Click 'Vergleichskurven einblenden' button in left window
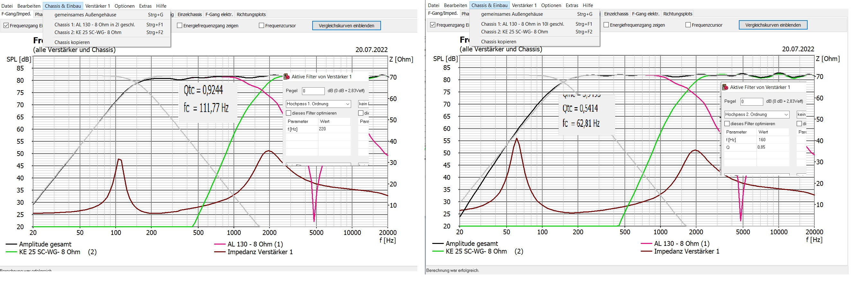The height and width of the screenshot is (294, 868). click(346, 26)
